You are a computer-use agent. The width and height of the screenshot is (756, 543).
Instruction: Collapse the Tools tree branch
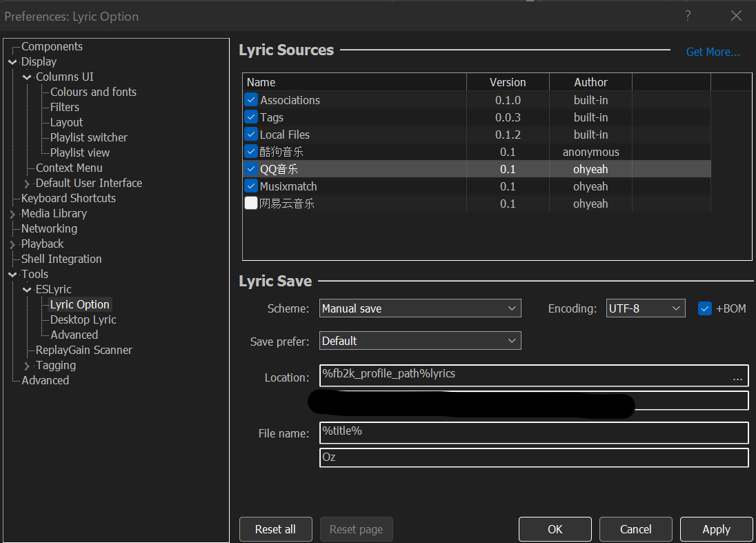12,274
